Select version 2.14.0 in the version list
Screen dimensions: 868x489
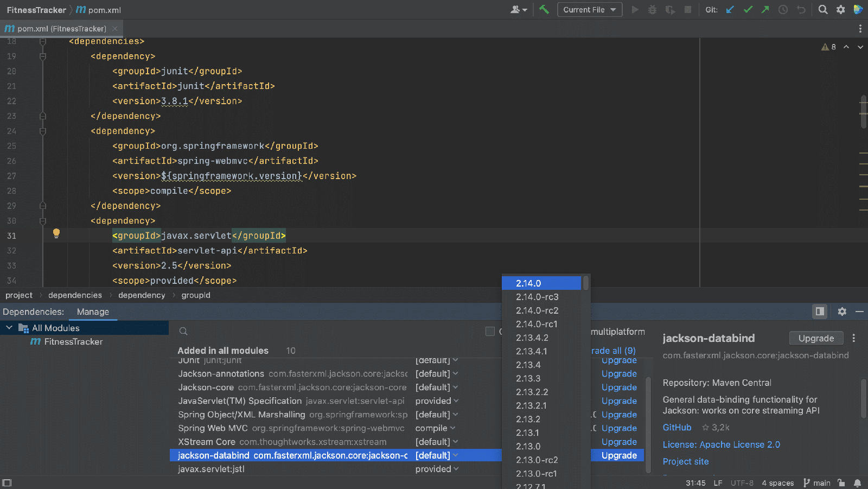[541, 283]
